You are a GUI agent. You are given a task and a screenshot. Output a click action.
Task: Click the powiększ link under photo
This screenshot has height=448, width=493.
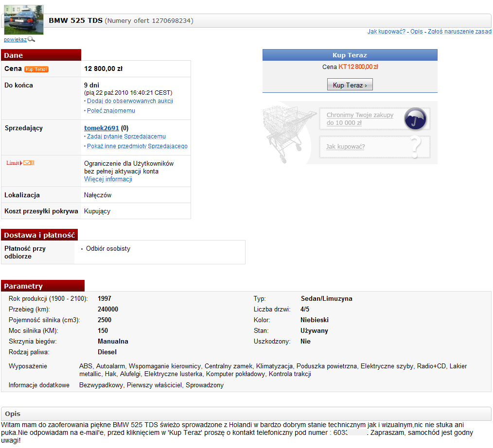15,39
